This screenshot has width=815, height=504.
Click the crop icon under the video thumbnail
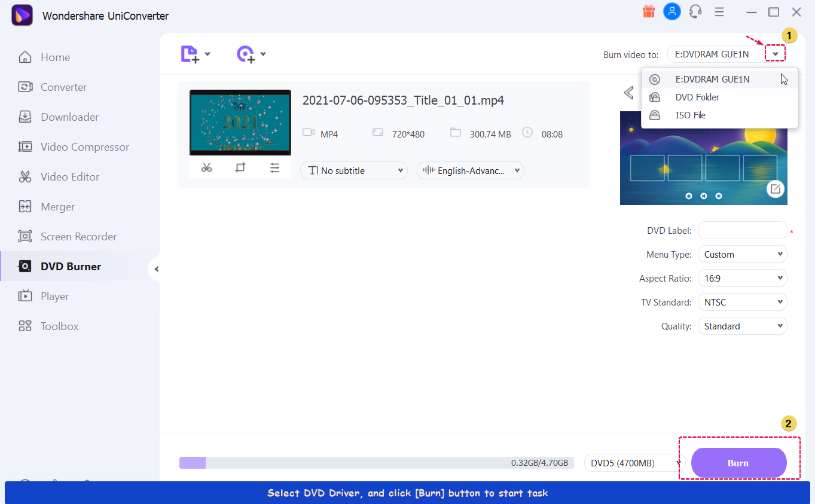click(x=240, y=168)
